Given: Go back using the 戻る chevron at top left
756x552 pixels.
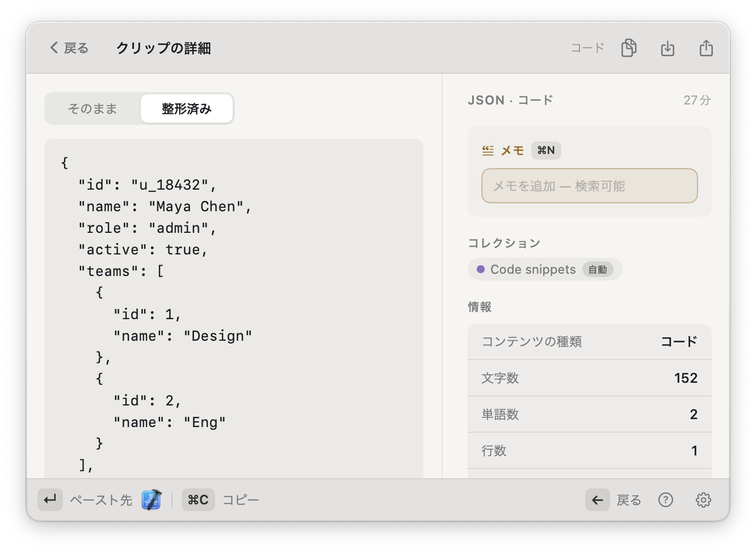Looking at the screenshot, I should coord(69,48).
